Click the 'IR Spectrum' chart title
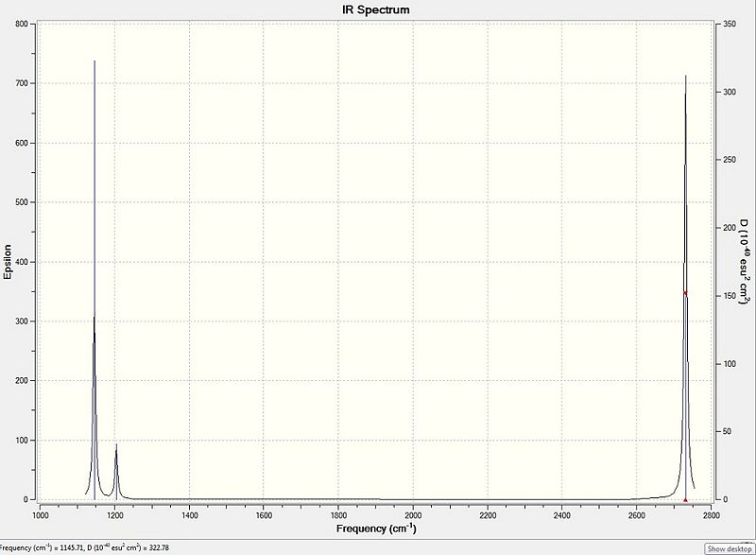Image resolution: width=756 pixels, height=555 pixels. (376, 9)
